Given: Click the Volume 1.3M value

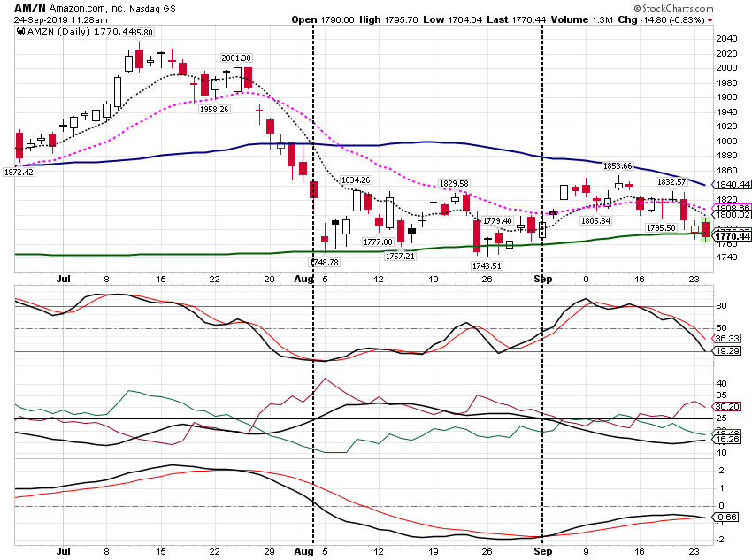Looking at the screenshot, I should (582, 20).
